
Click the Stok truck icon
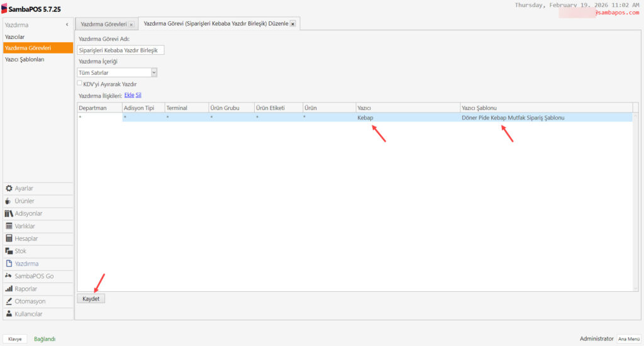(9, 251)
